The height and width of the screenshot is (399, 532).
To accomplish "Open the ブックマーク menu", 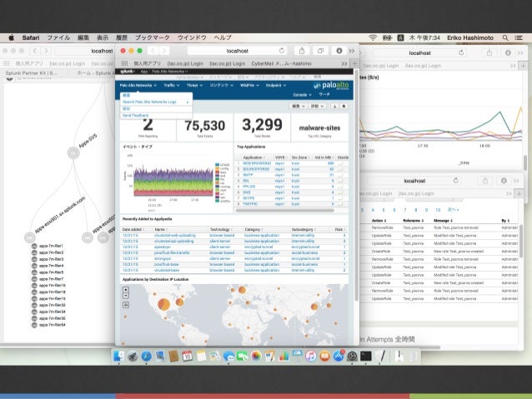I will click(x=153, y=37).
